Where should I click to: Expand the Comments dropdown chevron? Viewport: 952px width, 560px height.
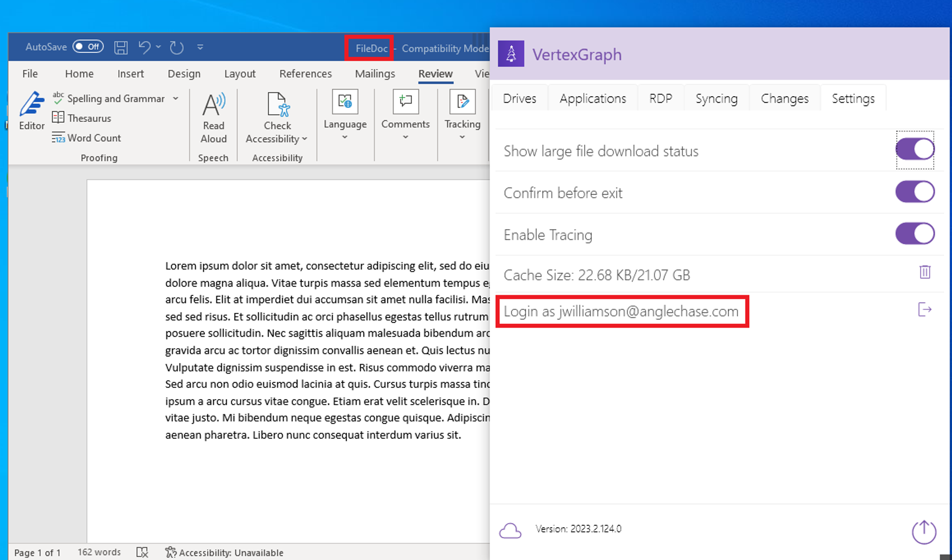tap(406, 138)
